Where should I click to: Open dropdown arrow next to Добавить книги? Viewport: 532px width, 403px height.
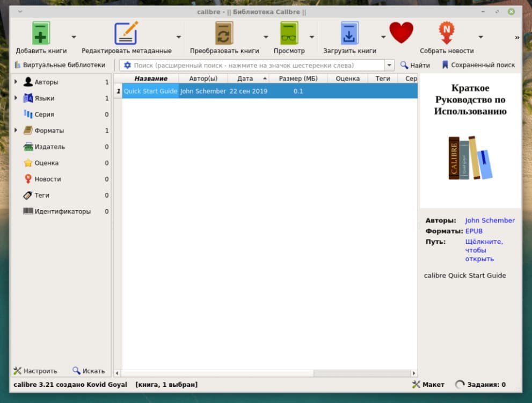tap(74, 37)
